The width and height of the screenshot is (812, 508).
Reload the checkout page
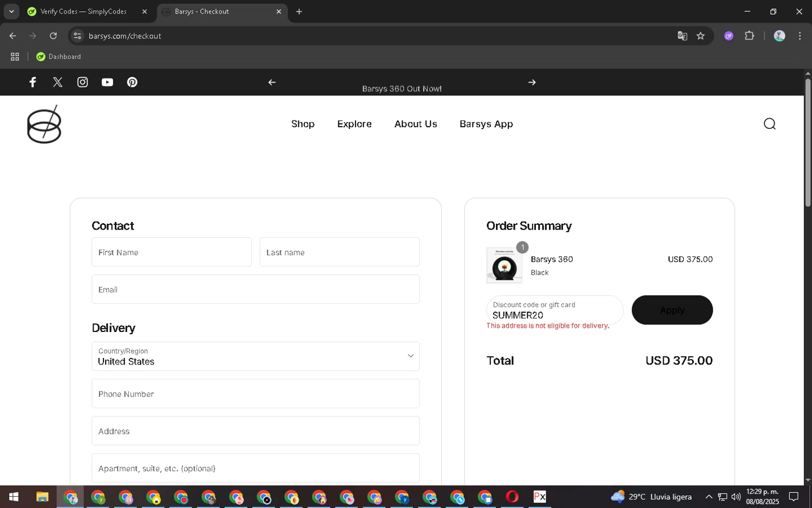point(53,36)
